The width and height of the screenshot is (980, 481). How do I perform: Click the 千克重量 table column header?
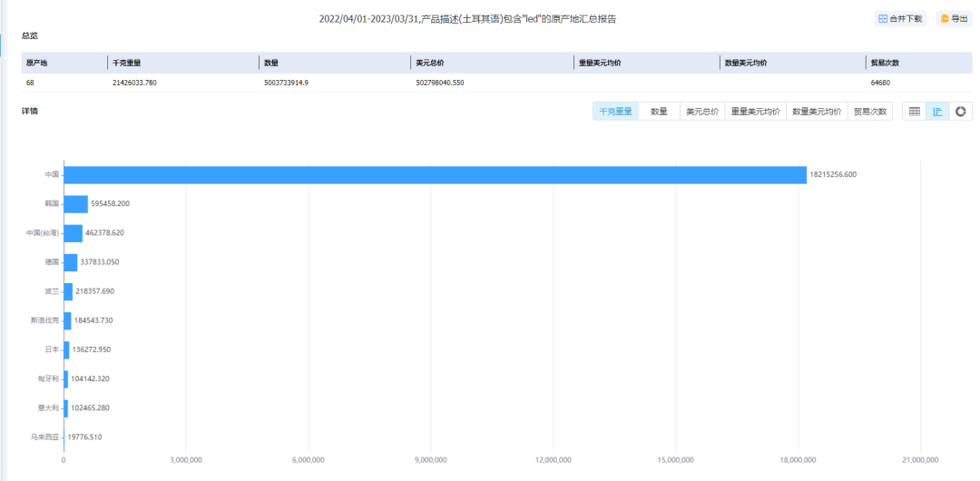point(127,63)
